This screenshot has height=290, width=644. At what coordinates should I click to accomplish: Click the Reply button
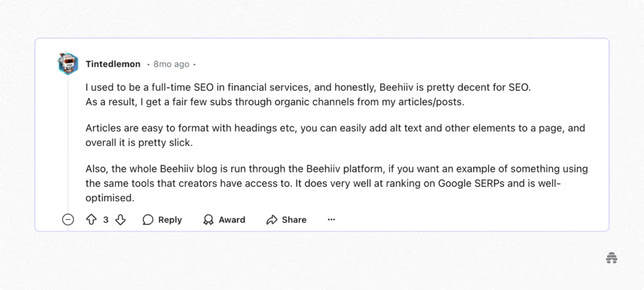pos(169,219)
